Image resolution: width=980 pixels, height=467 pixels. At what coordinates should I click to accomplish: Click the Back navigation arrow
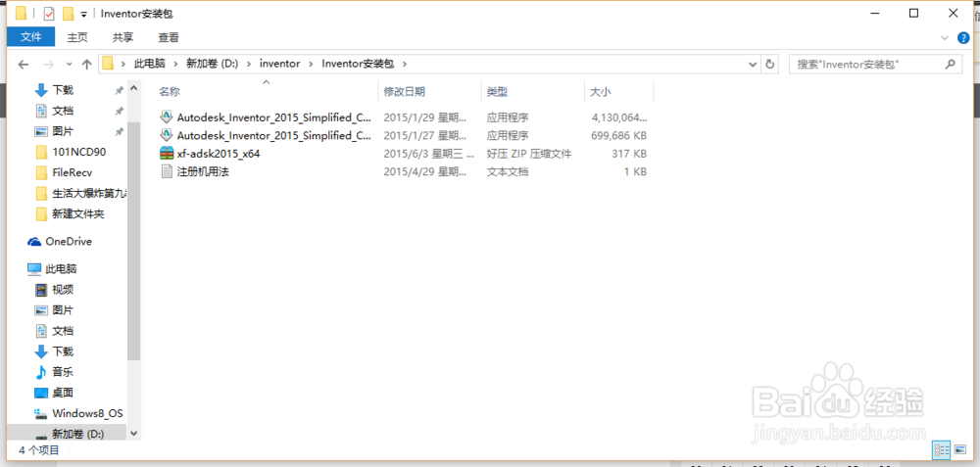[x=24, y=64]
